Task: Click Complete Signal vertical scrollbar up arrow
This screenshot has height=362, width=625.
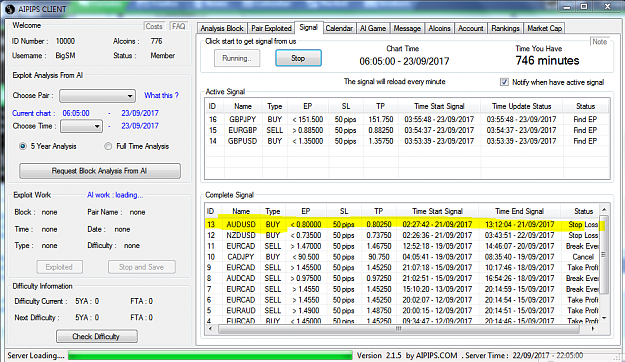Action: click(604, 210)
